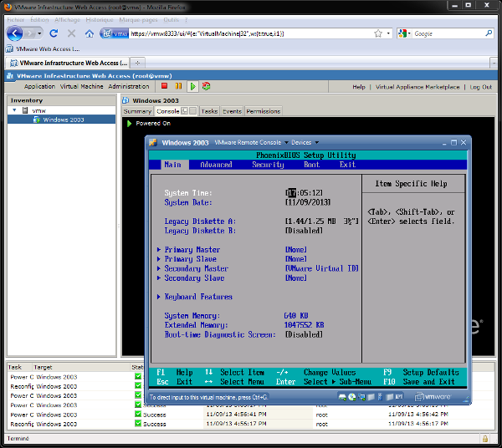Viewport: 502px width, 448px height.
Task: Click the site identity vmw badge in address bar
Action: tap(115, 33)
